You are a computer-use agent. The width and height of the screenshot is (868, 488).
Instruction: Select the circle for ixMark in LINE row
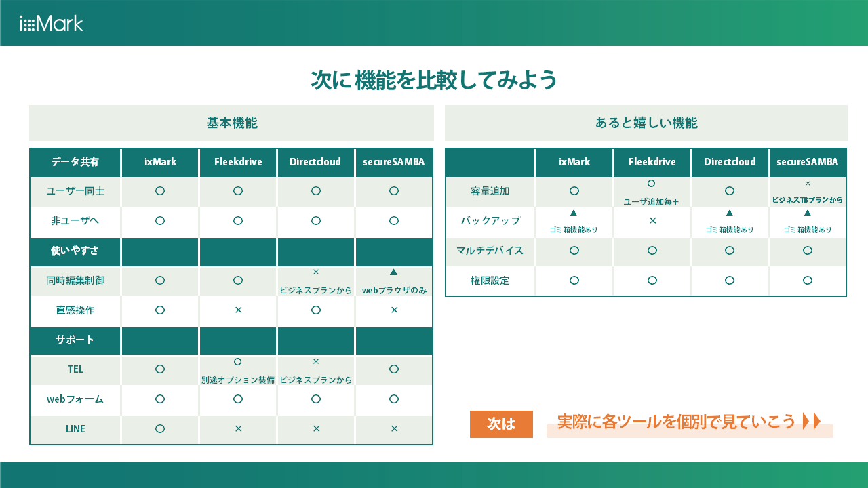tap(160, 428)
